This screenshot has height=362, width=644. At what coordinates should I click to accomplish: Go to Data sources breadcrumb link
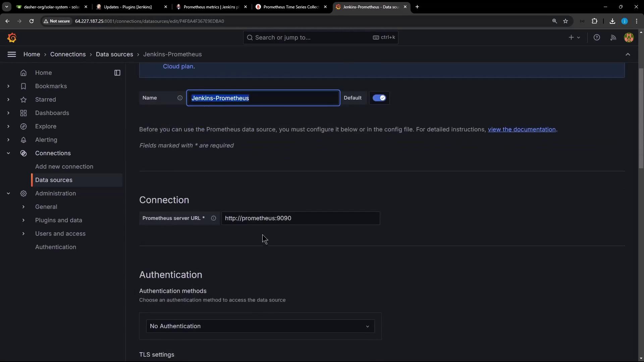(114, 54)
